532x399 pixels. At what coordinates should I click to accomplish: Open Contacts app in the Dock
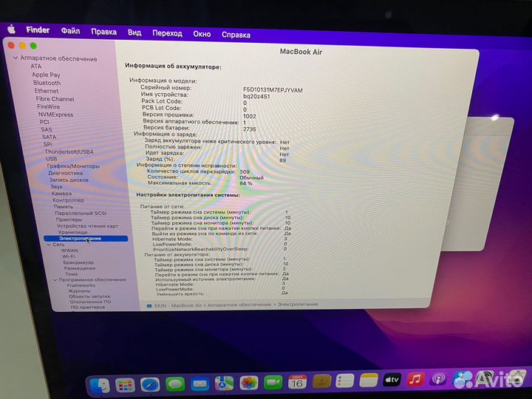(x=321, y=382)
